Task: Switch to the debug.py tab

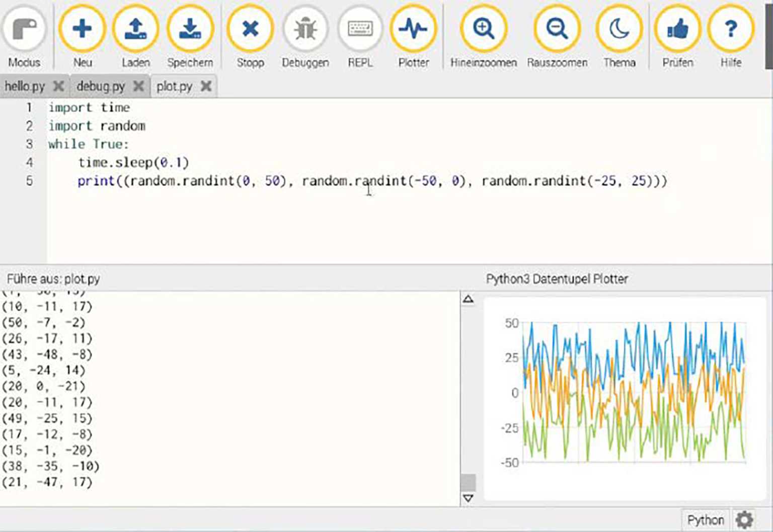Action: [101, 86]
